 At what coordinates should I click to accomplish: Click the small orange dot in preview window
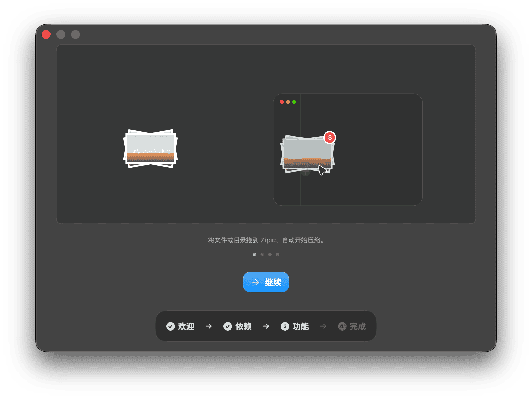click(288, 102)
